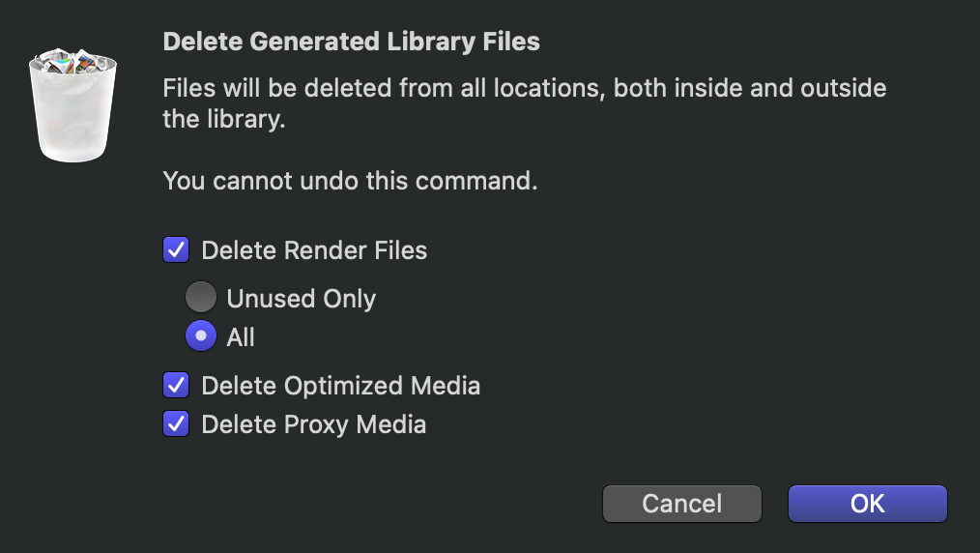Screen dimensions: 980x553
Task: Click 'the library.' on the description's second line
Action: click(224, 121)
